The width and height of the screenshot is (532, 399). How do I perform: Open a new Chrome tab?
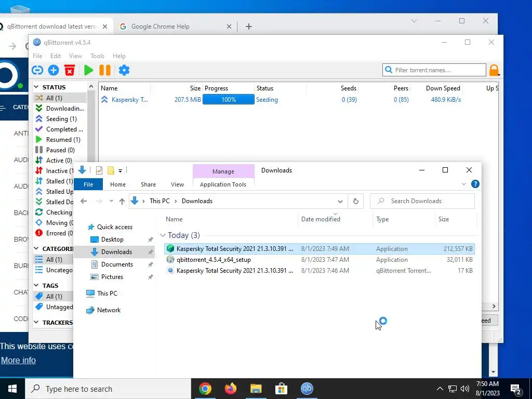click(x=249, y=26)
